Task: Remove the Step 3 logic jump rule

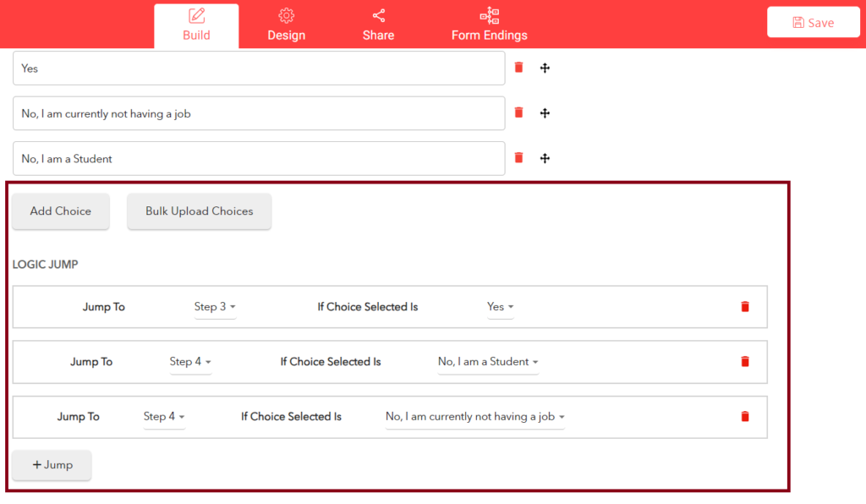Action: (744, 307)
